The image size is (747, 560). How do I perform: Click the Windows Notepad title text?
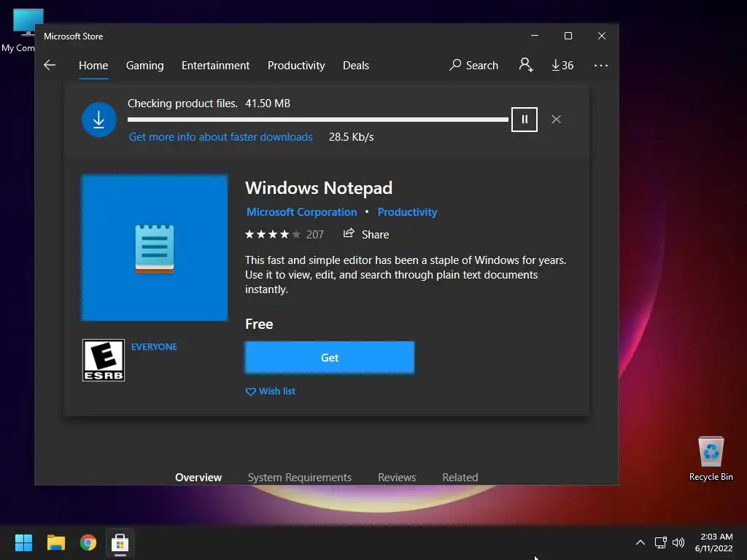click(319, 188)
